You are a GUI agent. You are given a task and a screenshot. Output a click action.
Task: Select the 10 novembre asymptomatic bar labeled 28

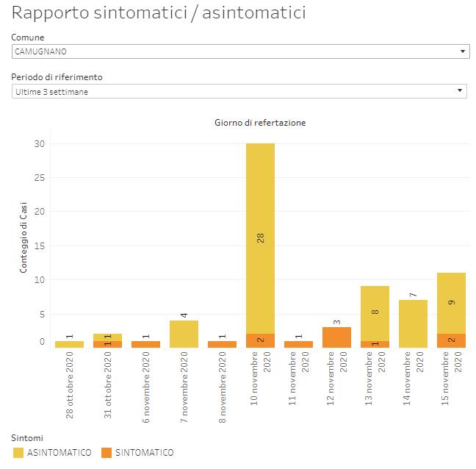point(260,221)
